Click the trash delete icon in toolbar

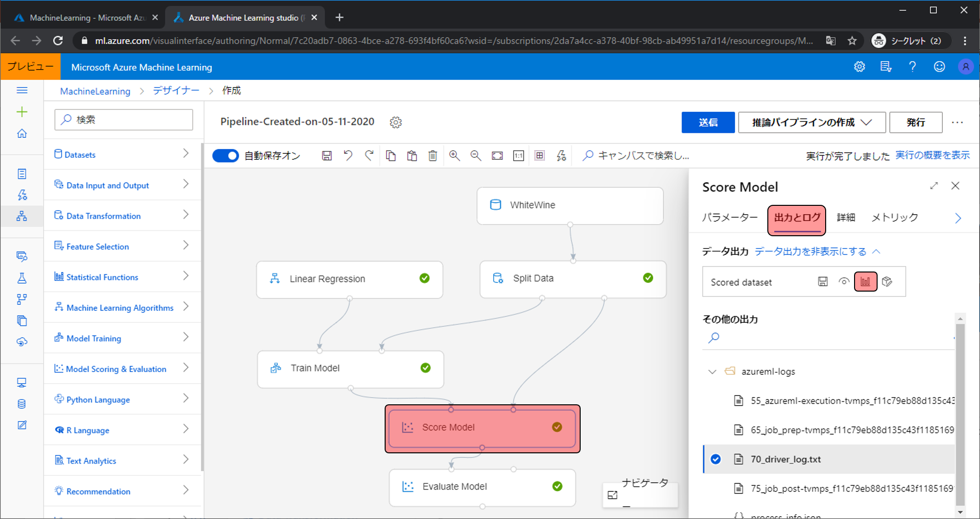433,156
